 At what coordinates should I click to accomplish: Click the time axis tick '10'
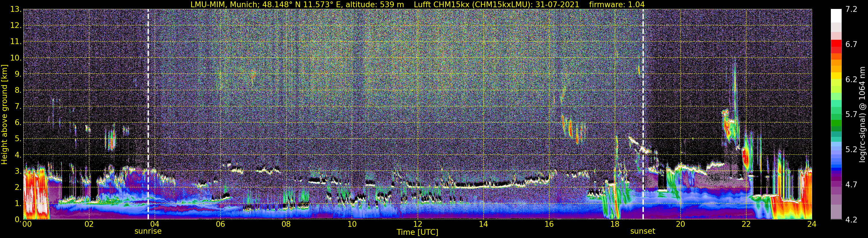point(352,224)
